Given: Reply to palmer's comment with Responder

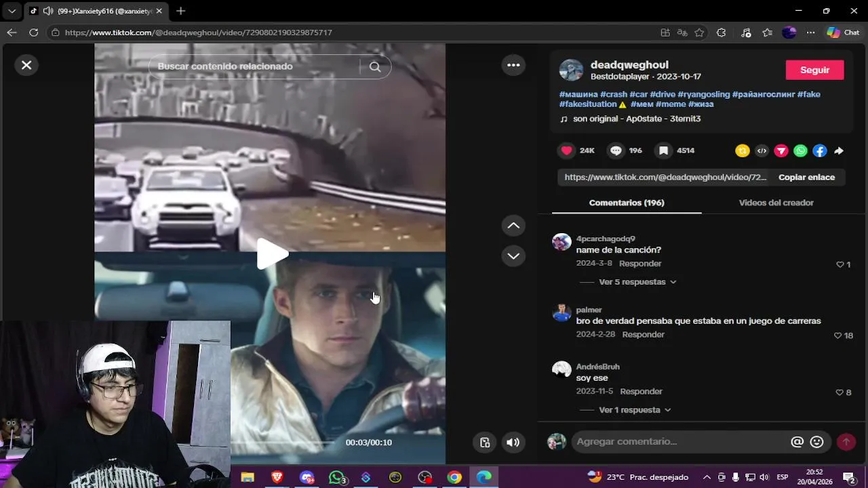Looking at the screenshot, I should point(643,335).
